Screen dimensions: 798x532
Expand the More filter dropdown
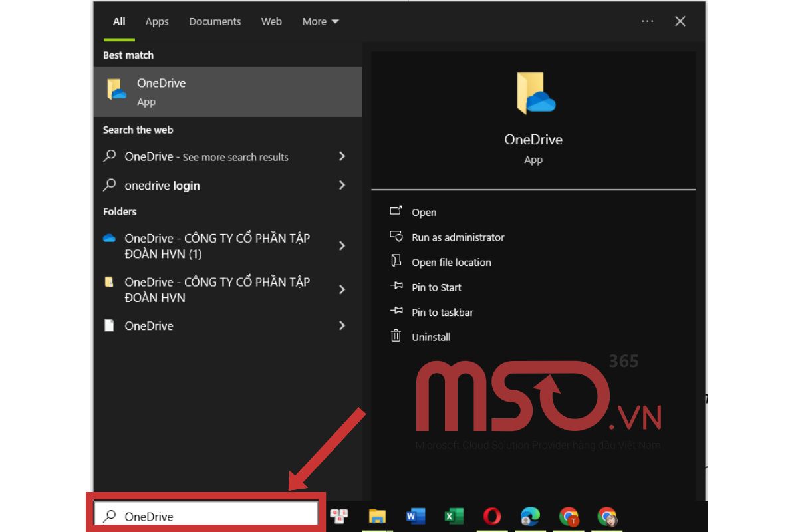(321, 21)
